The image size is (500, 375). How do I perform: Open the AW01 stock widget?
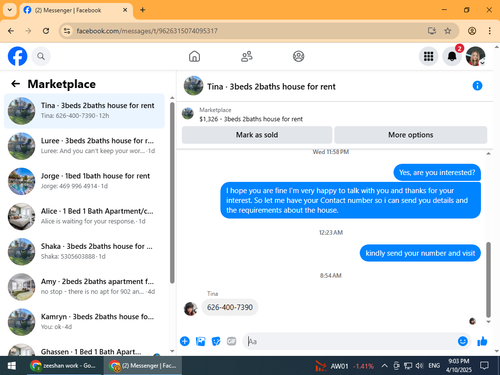point(344,366)
